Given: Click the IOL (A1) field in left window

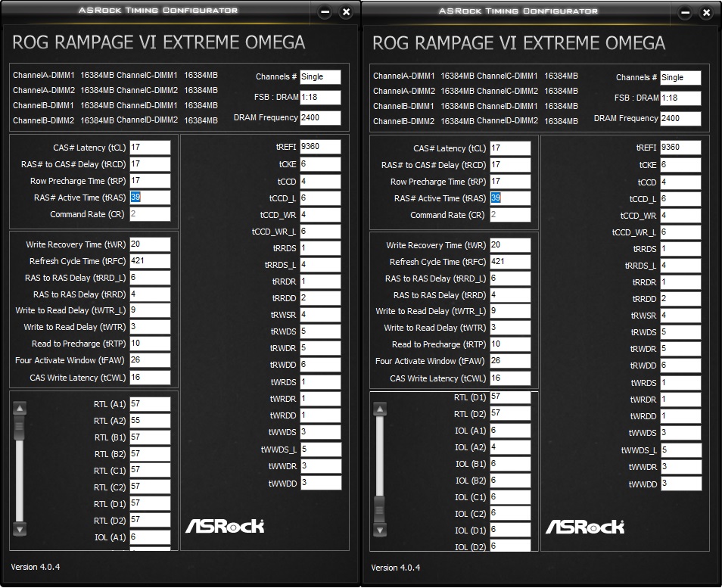Looking at the screenshot, I should point(150,537).
